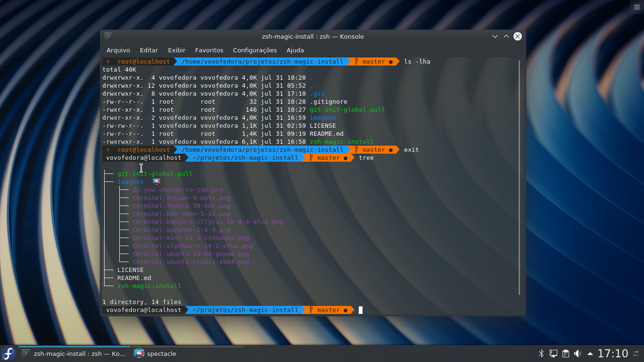Open the clipboard tray icon

[566, 354]
